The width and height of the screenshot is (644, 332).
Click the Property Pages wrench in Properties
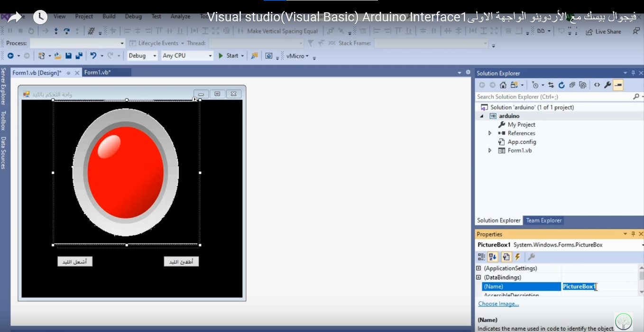pyautogui.click(x=531, y=257)
